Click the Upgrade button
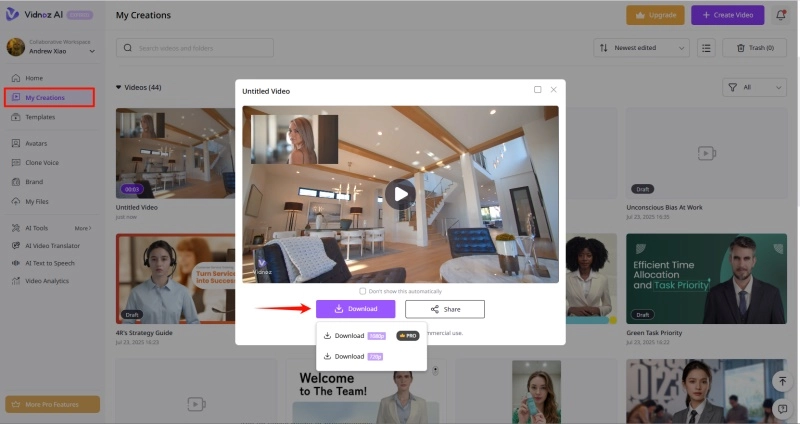 click(x=656, y=15)
